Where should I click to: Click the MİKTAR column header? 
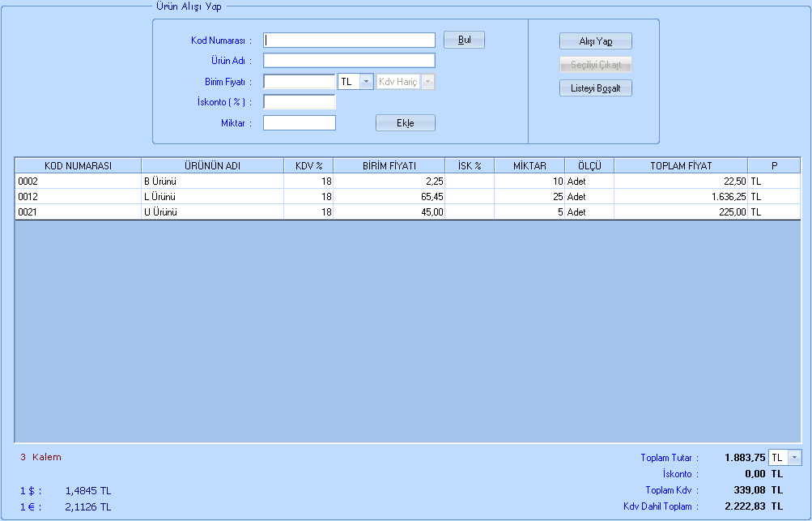click(x=529, y=165)
